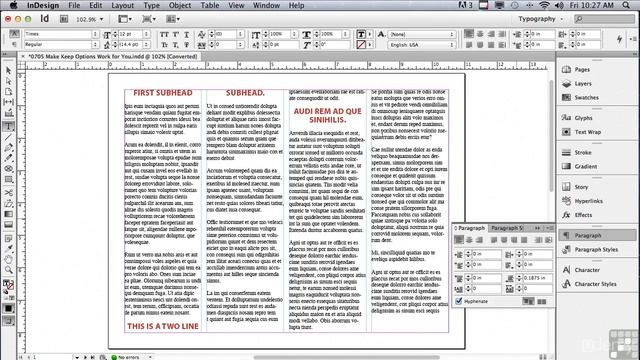
Task: Open the Object menu
Action: pos(180,5)
